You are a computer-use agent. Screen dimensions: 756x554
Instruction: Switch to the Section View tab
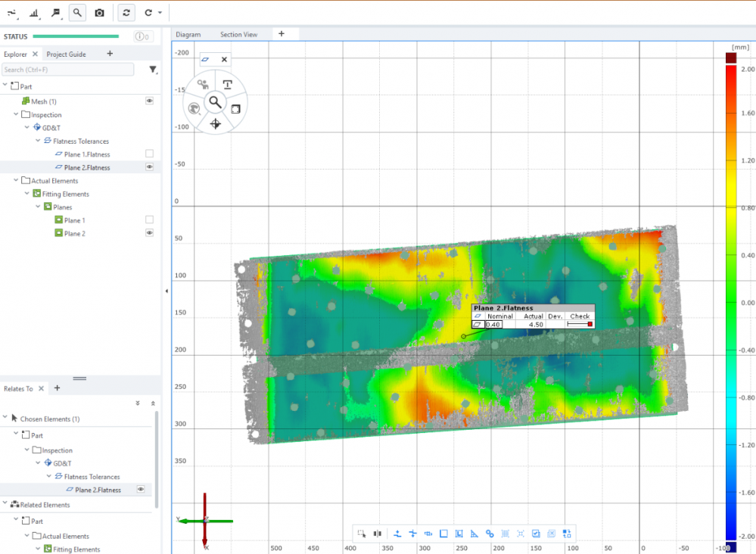(x=238, y=34)
